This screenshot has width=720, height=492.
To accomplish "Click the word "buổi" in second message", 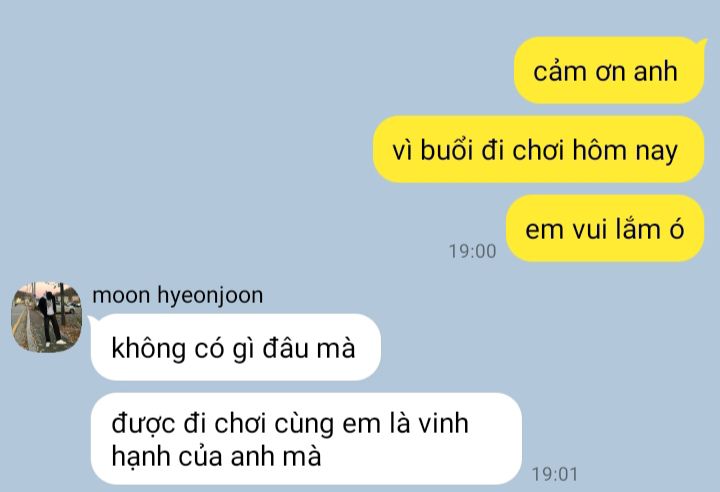I will (x=446, y=150).
